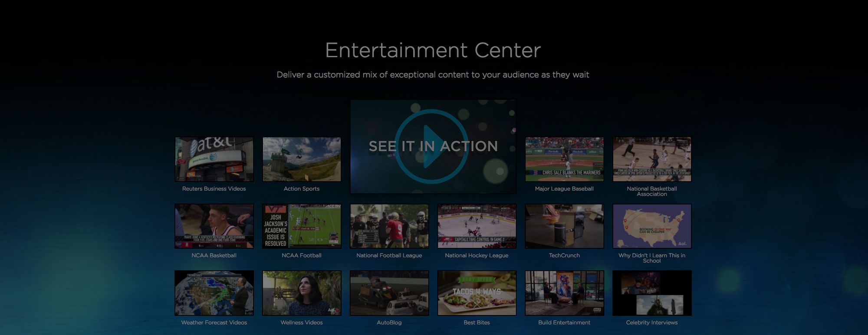
Task: Click the National Basketball Association label
Action: pos(652,192)
